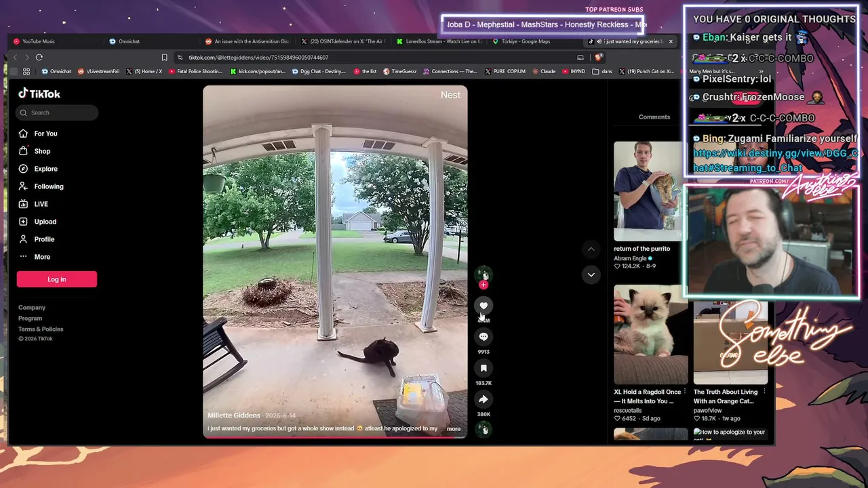Open the orange cat video thumbnail
This screenshot has width=868, height=488.
coord(730,343)
